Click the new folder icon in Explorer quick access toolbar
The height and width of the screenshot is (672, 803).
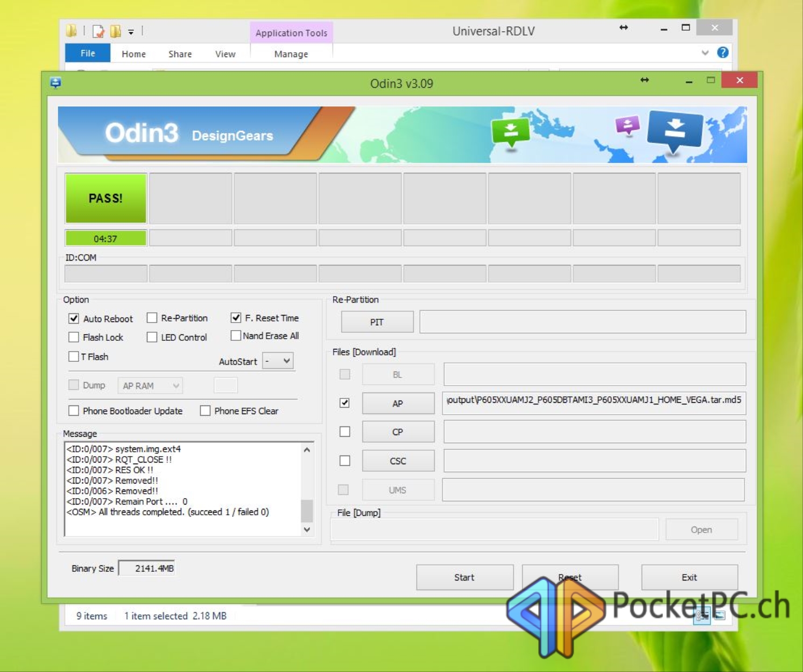point(115,31)
